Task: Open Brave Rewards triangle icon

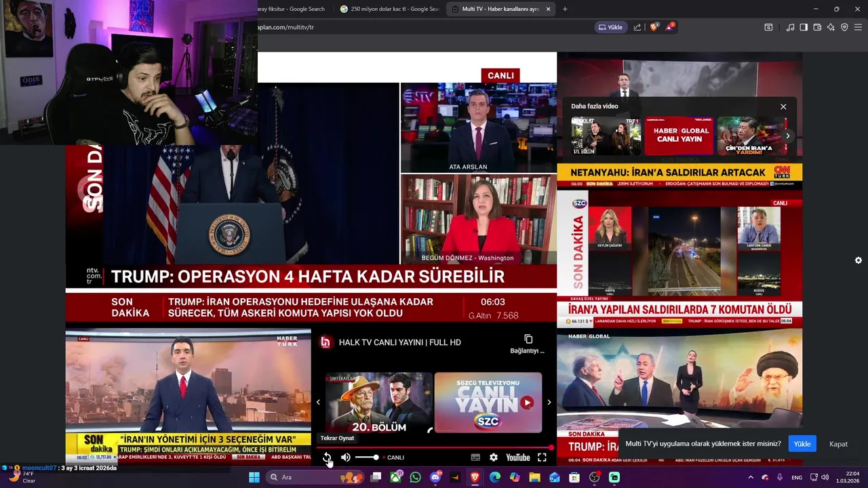Action: tap(670, 27)
